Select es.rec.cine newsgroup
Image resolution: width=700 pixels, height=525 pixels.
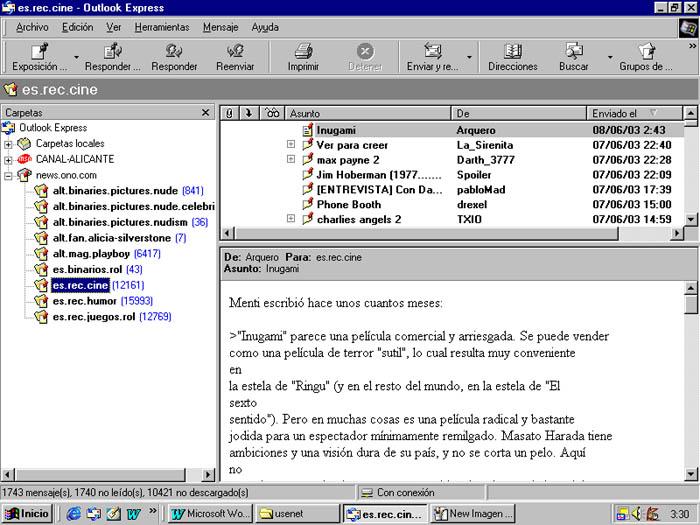pos(80,285)
